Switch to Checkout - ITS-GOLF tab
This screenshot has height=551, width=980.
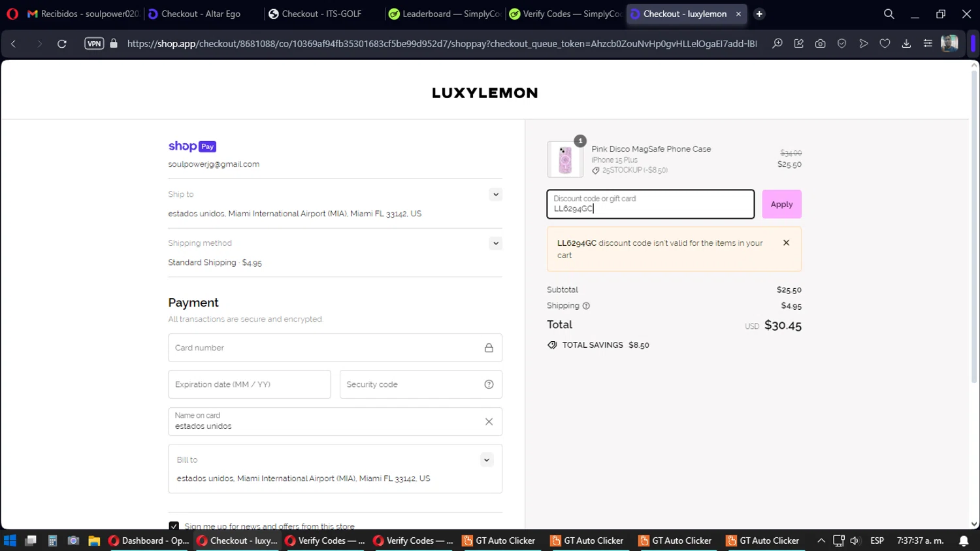(321, 14)
